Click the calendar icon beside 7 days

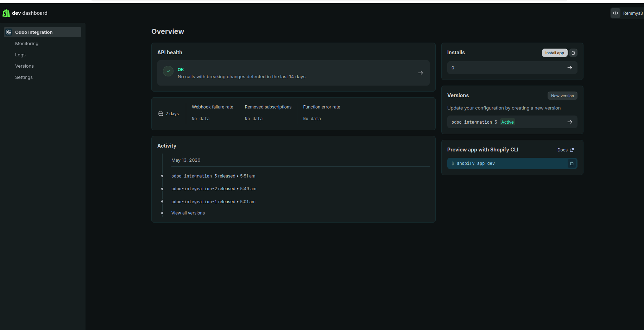[161, 114]
